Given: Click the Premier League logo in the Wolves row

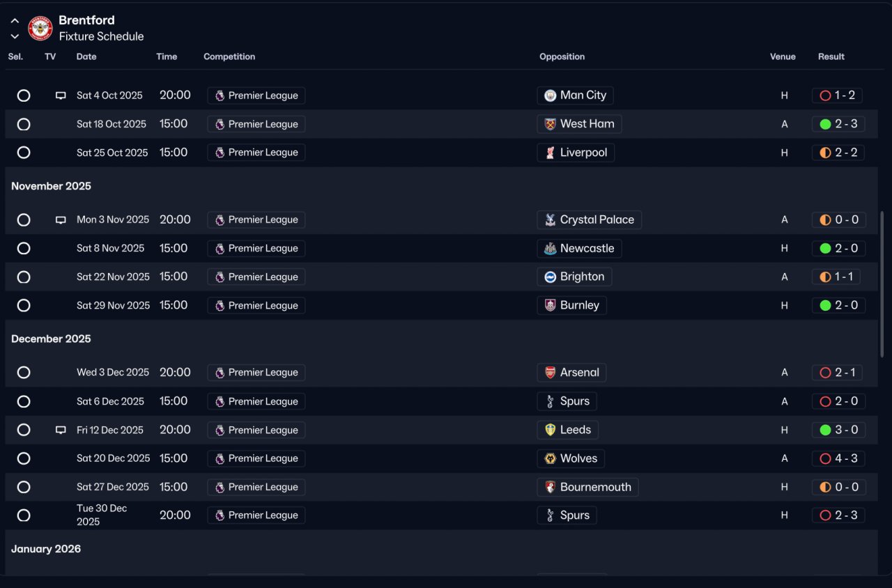Looking at the screenshot, I should tap(220, 458).
